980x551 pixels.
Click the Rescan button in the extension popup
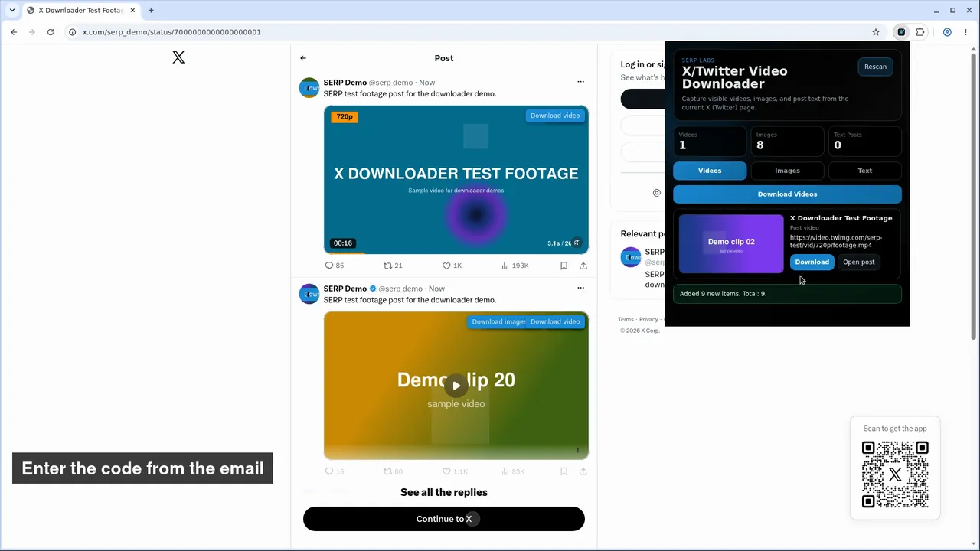click(875, 67)
